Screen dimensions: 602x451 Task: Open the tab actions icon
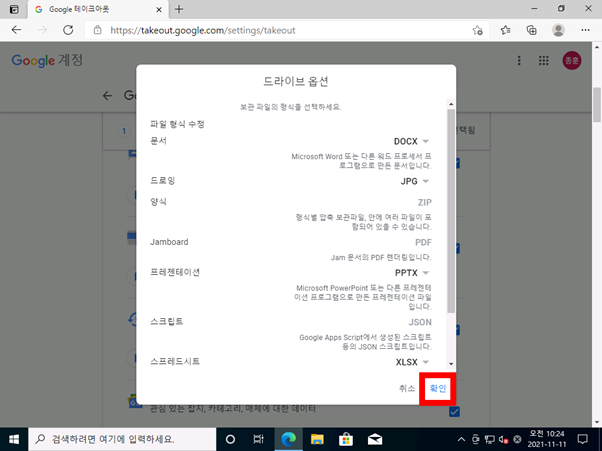click(14, 9)
